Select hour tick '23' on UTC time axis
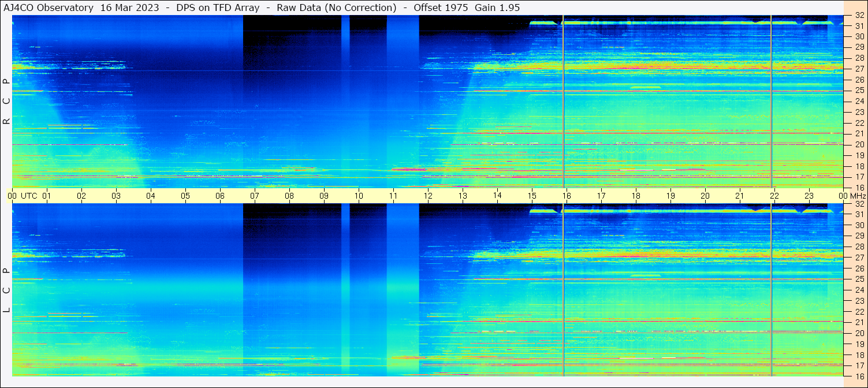Screen dimensions: 868x388 pos(809,196)
